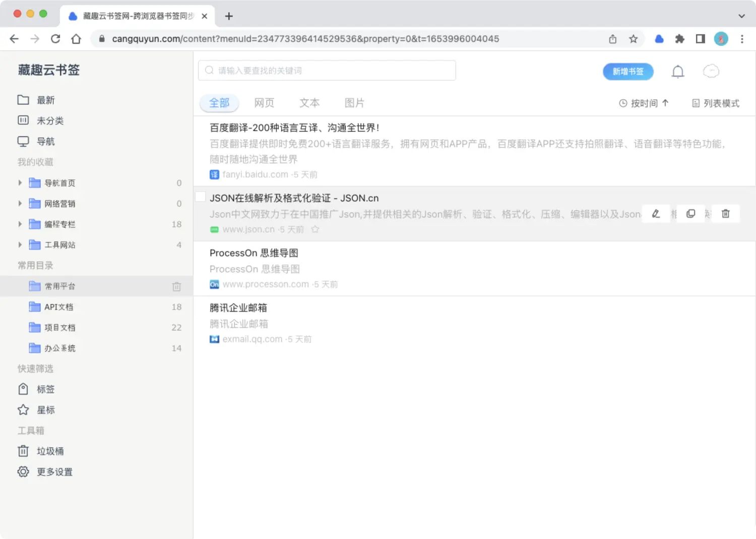Image resolution: width=756 pixels, height=539 pixels.
Task: Open notifications bell icon
Action: (x=678, y=72)
